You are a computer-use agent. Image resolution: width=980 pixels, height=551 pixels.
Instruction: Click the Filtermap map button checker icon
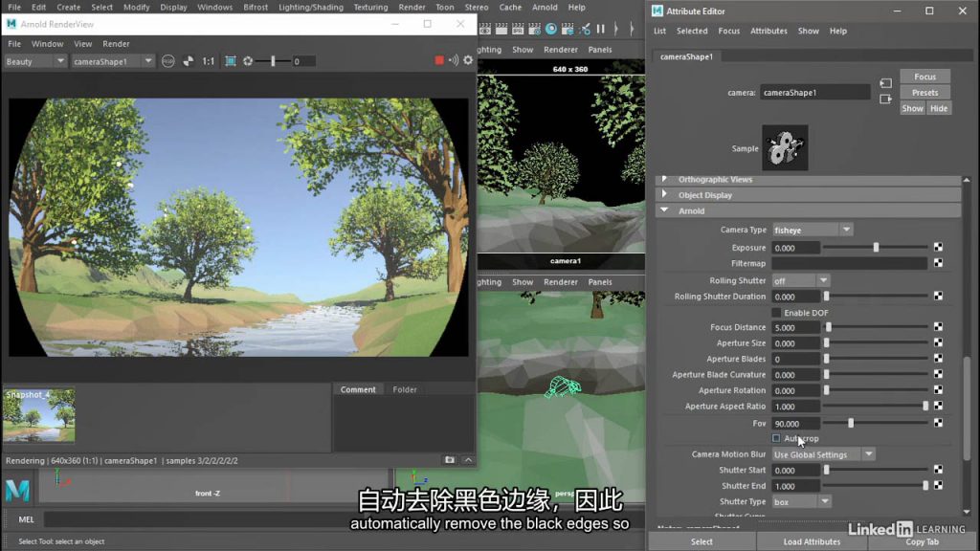pyautogui.click(x=938, y=263)
